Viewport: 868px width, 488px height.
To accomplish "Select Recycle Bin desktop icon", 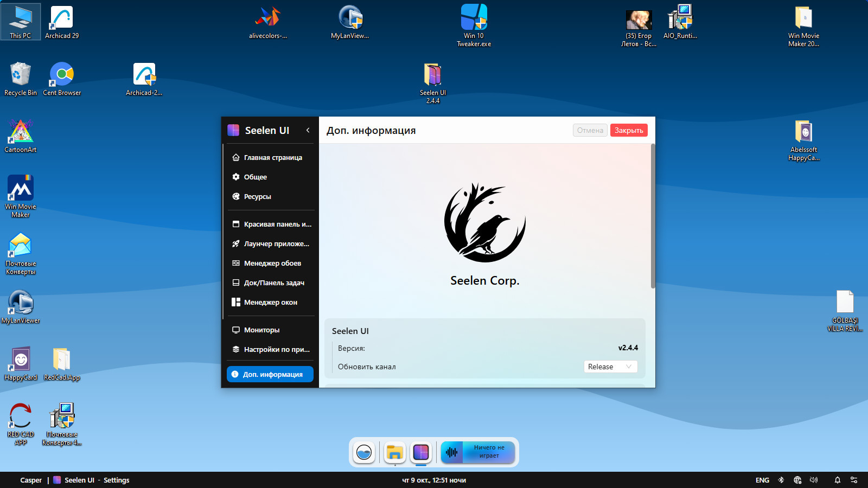I will tap(21, 79).
